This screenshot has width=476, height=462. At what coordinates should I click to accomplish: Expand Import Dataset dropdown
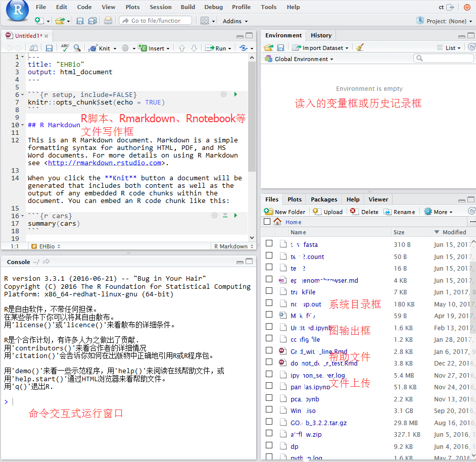(320, 48)
